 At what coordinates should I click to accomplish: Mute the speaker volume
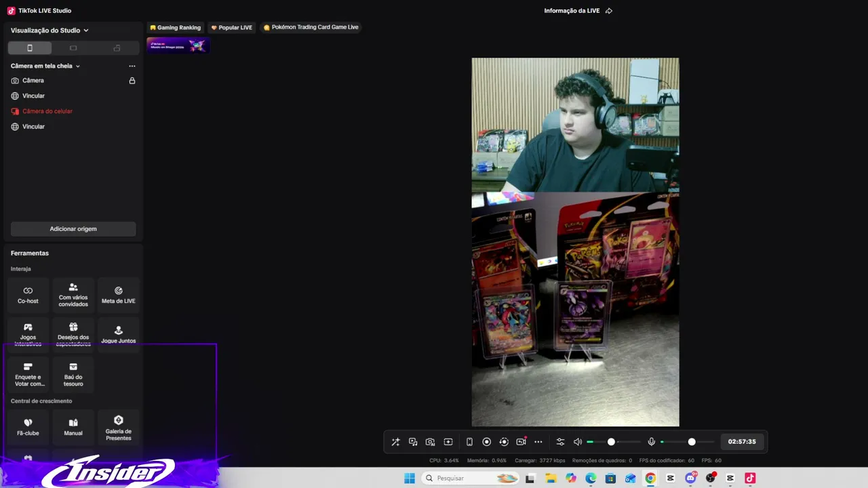click(x=578, y=442)
